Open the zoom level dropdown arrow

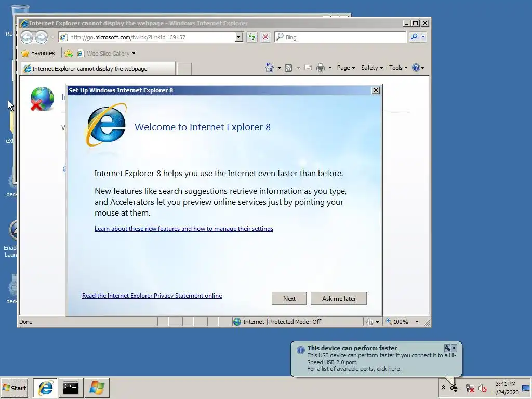coord(417,322)
